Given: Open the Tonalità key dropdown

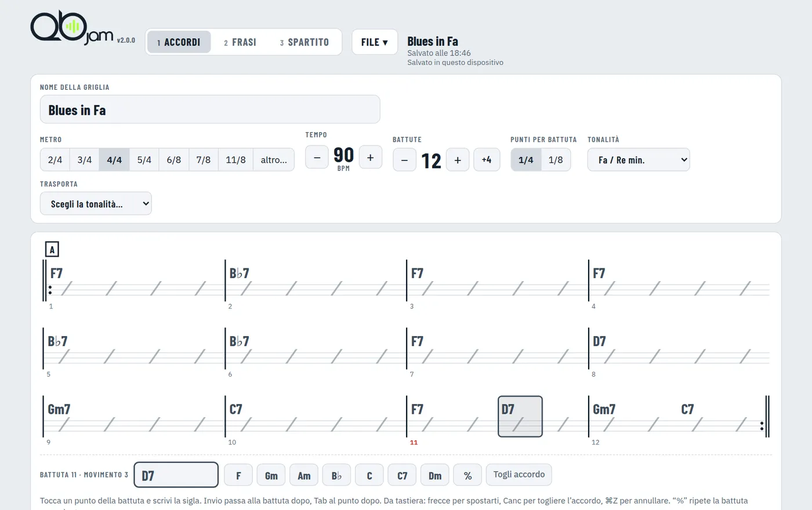Looking at the screenshot, I should (639, 160).
